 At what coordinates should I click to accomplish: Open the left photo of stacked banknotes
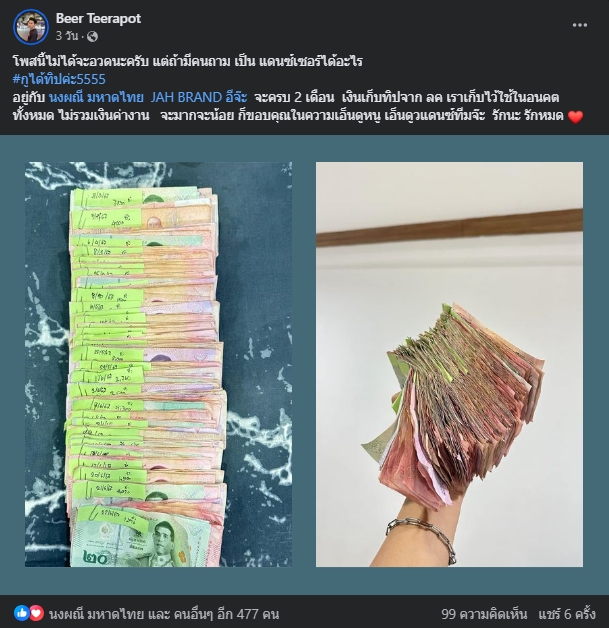(x=159, y=364)
